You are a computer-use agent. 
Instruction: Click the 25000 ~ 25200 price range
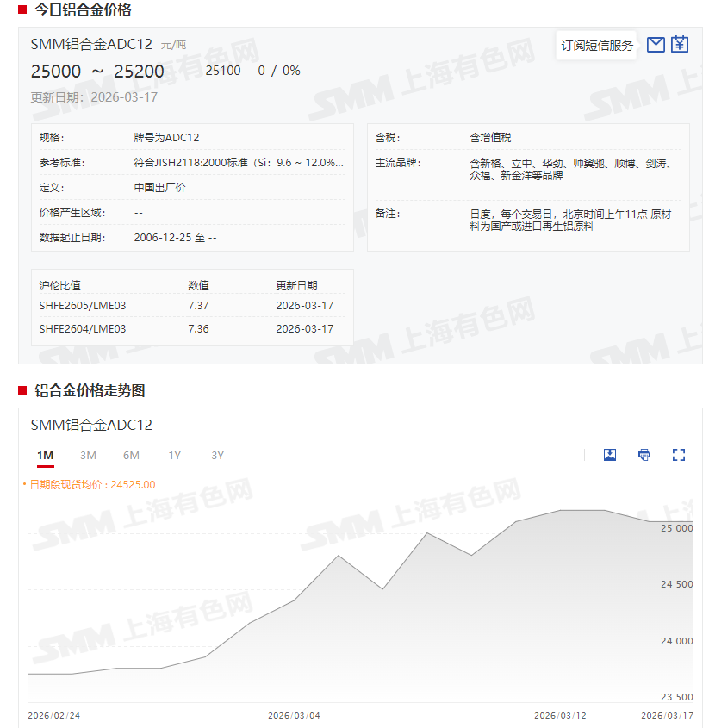[97, 72]
